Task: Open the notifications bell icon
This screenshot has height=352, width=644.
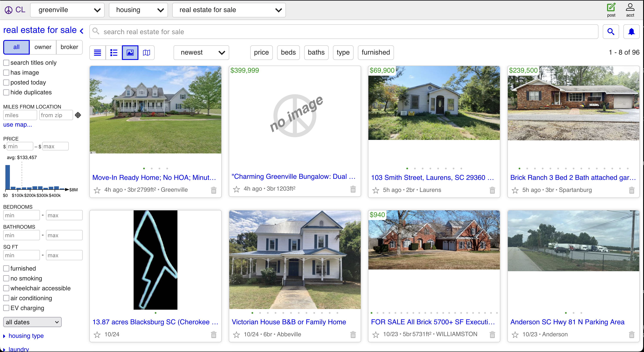Action: [632, 32]
